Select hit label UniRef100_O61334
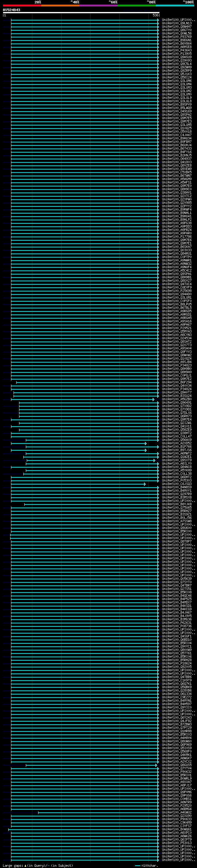The image size is (197, 868). [176, 694]
